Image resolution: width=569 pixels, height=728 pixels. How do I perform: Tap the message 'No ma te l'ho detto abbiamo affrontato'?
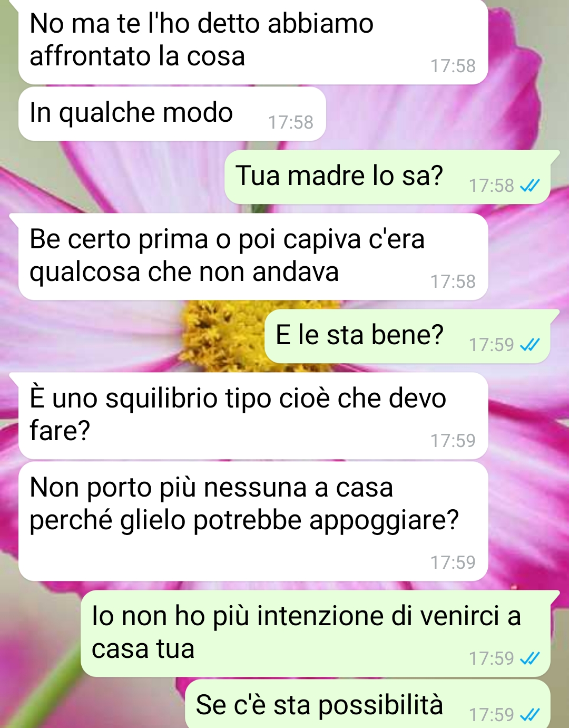[253, 42]
